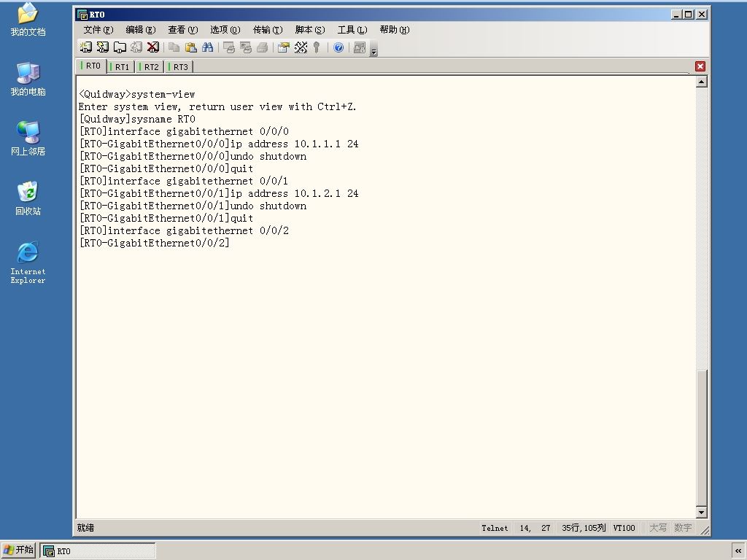Click the interface gigabitethernet 0/0/2 line

point(184,230)
